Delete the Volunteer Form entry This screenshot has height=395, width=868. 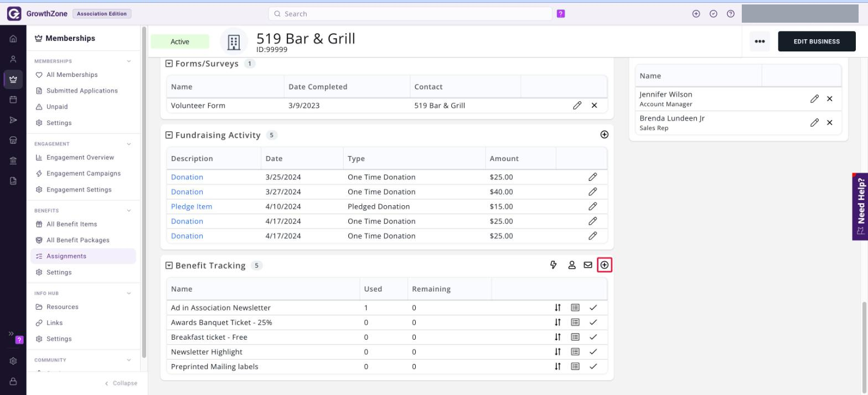595,105
